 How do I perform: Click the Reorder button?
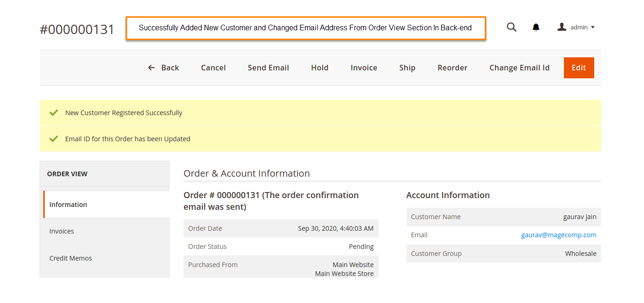point(452,68)
